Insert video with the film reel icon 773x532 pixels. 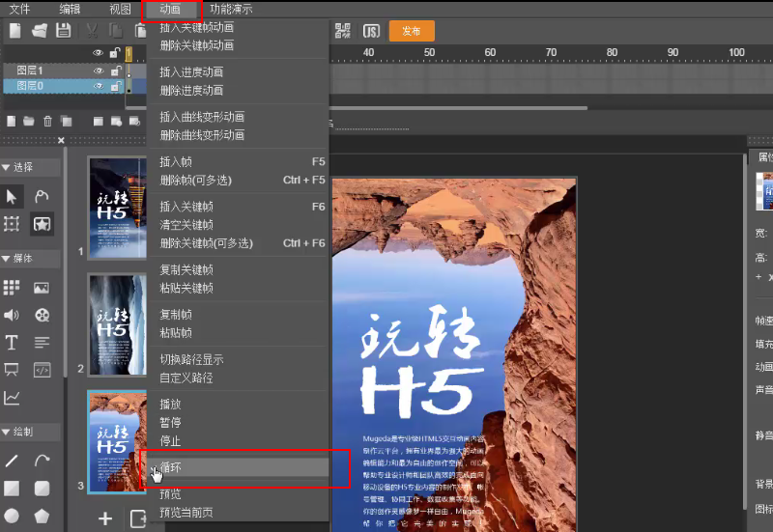pos(43,315)
